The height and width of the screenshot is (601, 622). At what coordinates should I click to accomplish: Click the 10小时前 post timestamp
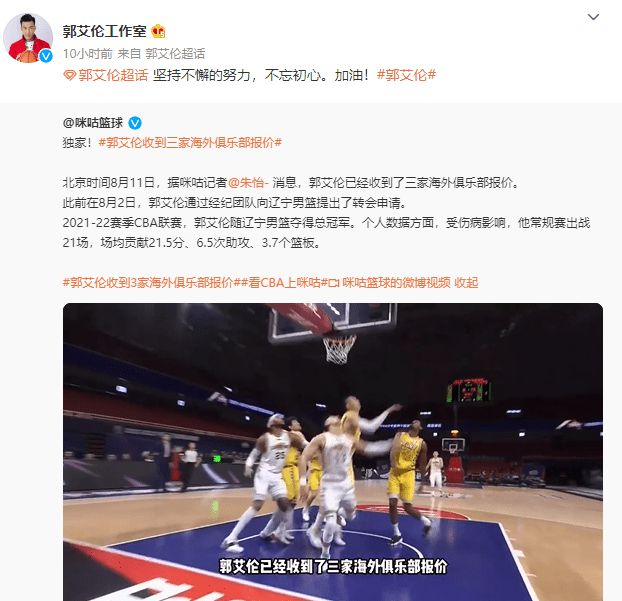[x=88, y=54]
